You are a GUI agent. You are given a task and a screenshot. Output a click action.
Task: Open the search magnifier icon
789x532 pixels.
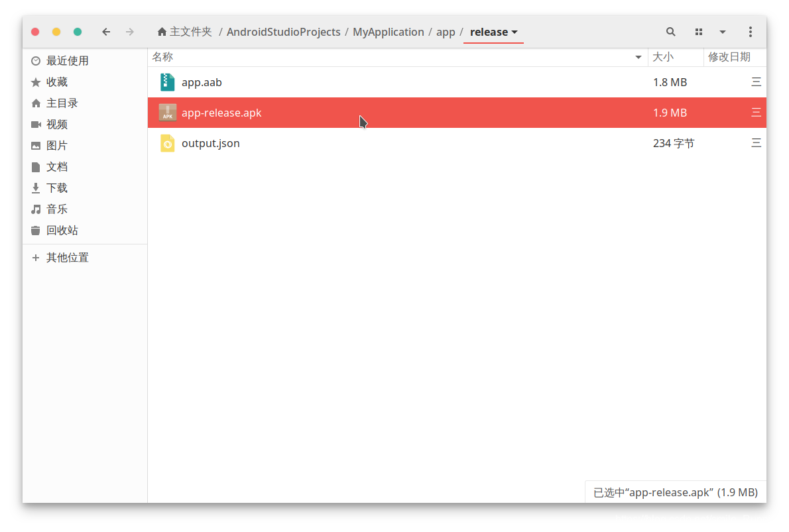(670, 32)
